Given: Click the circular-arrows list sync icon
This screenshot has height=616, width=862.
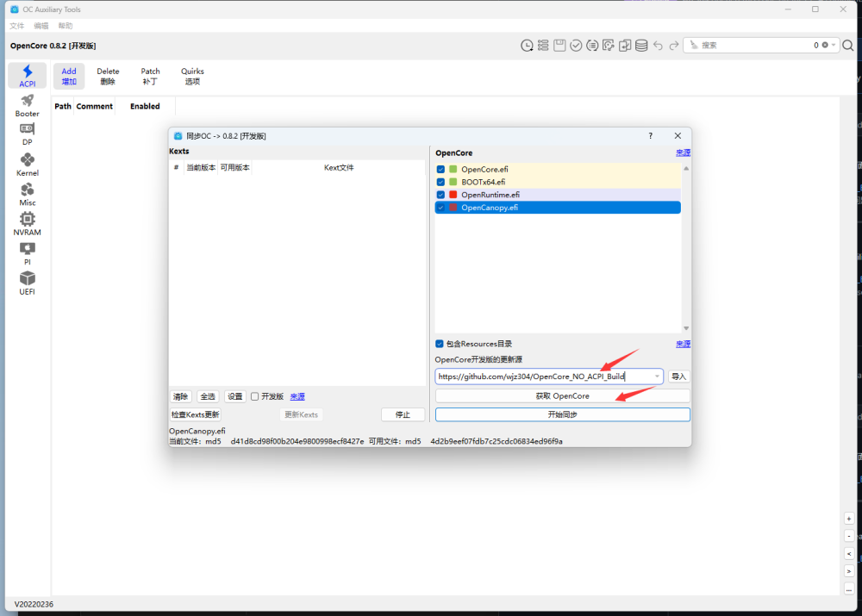Looking at the screenshot, I should 592,46.
